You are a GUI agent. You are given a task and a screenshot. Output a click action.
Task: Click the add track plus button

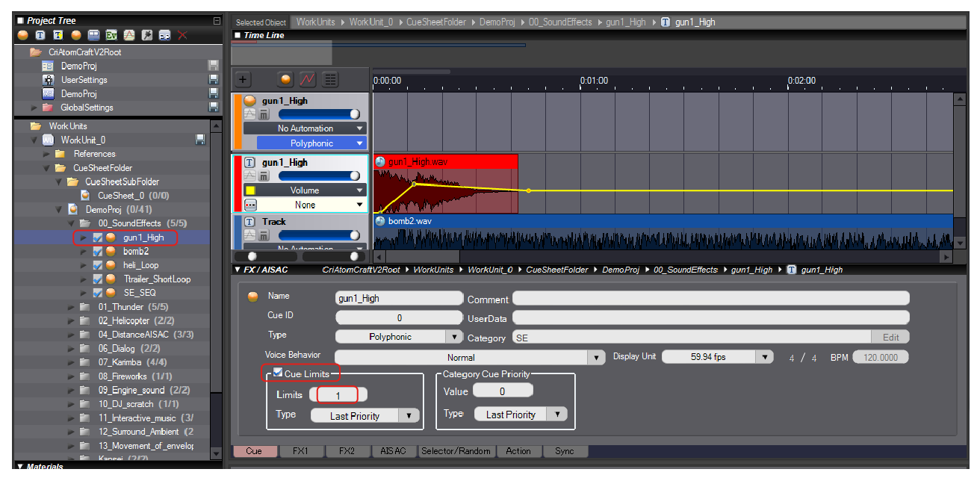coord(244,80)
